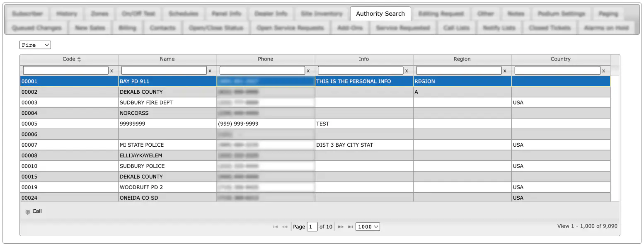Switch to the Contacts tab

pos(162,28)
